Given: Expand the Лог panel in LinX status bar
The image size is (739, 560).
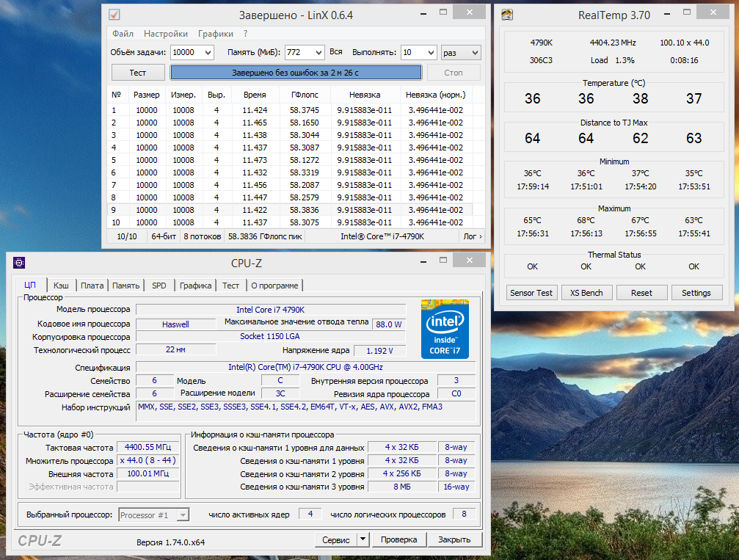Looking at the screenshot, I should (473, 236).
